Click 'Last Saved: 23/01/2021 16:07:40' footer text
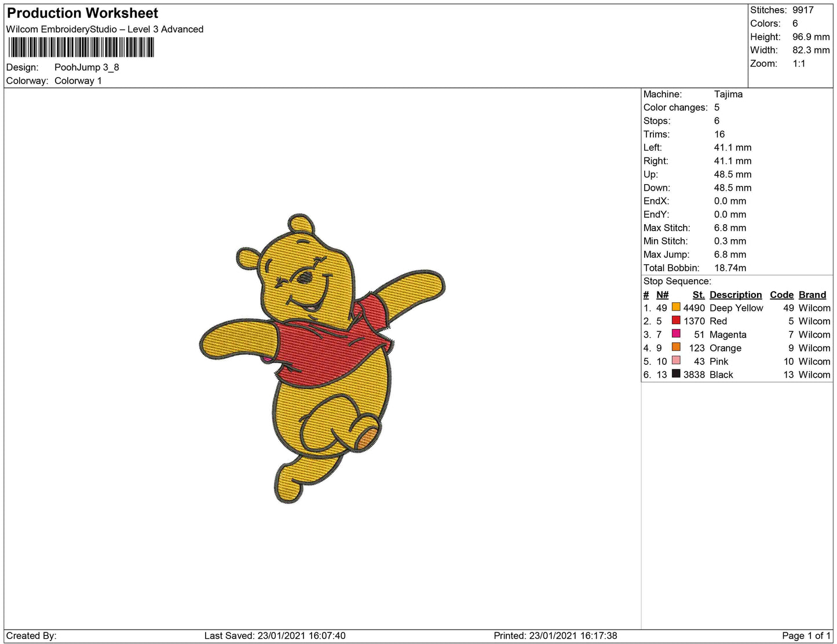Screen dimensions: 837x644 tap(275, 635)
